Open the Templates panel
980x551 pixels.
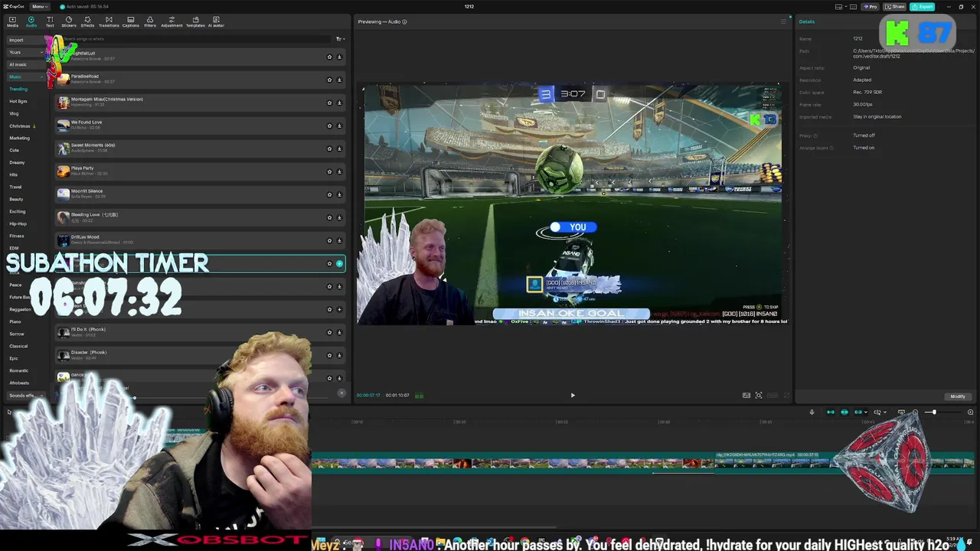195,21
